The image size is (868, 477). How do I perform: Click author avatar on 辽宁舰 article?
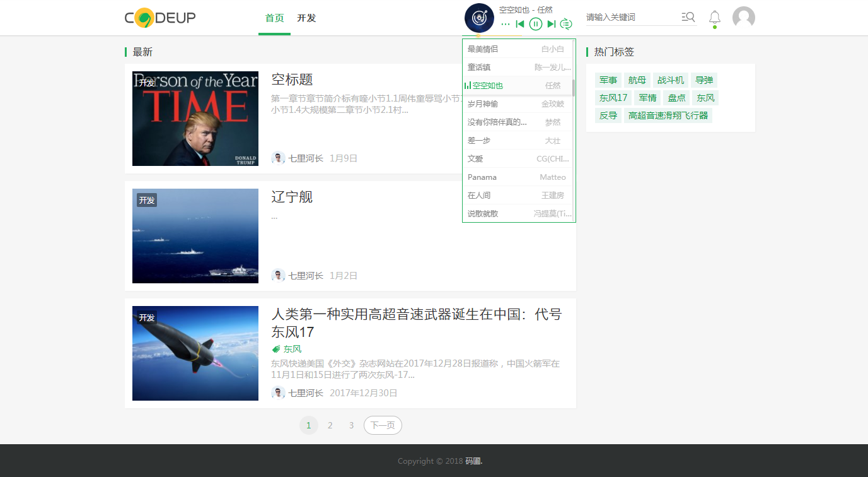tap(278, 276)
